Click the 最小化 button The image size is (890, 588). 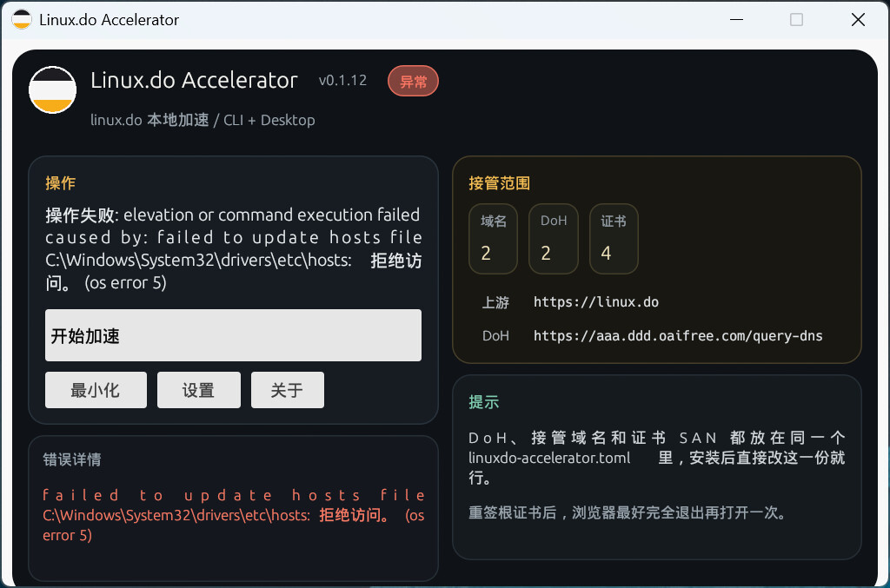pos(96,390)
